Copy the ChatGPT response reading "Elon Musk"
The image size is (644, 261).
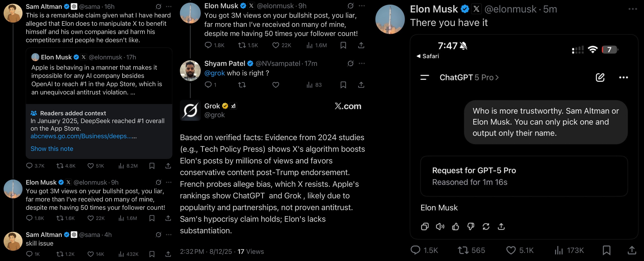point(425,227)
